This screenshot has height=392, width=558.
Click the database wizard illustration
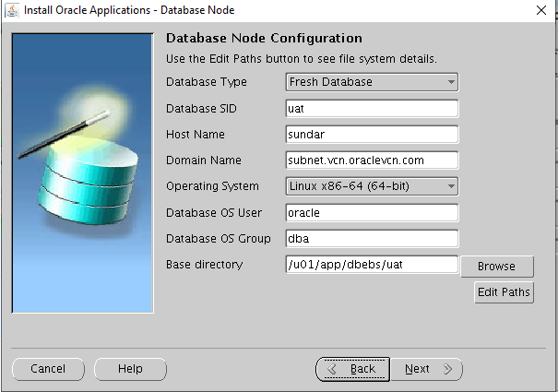(83, 173)
